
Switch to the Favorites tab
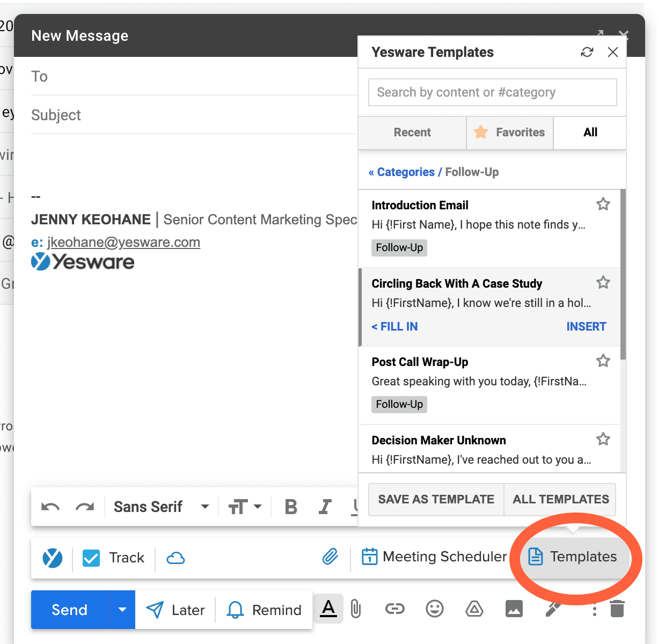coord(509,133)
